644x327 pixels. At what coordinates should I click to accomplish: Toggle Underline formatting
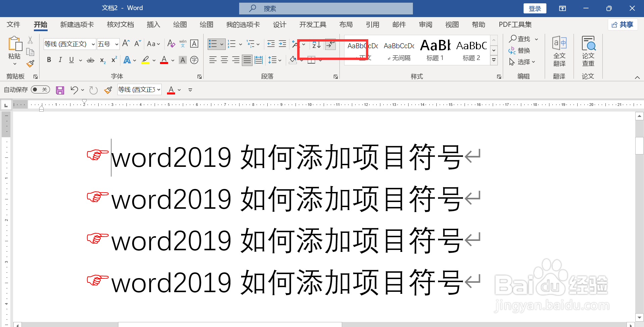pos(71,60)
